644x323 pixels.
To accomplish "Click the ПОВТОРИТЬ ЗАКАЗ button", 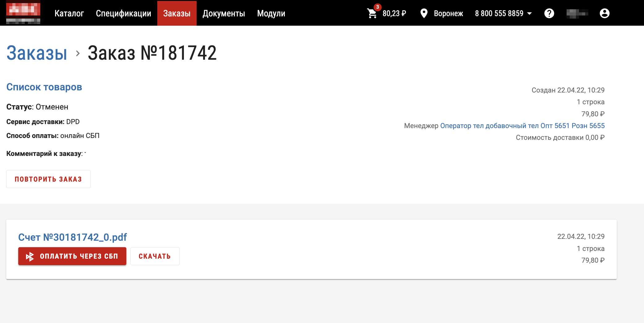I will [48, 179].
